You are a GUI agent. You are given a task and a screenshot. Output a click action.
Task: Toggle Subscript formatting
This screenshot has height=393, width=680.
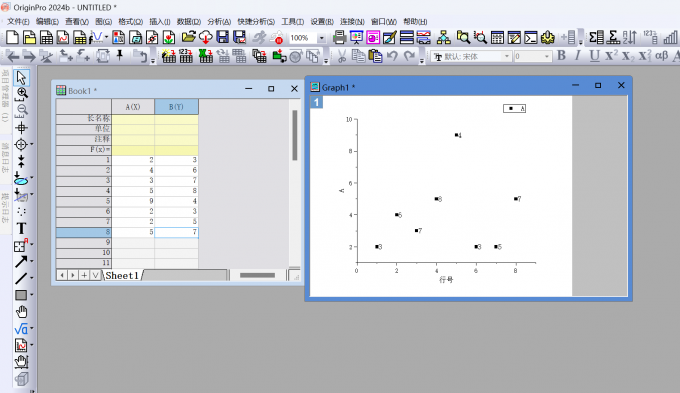[628, 56]
